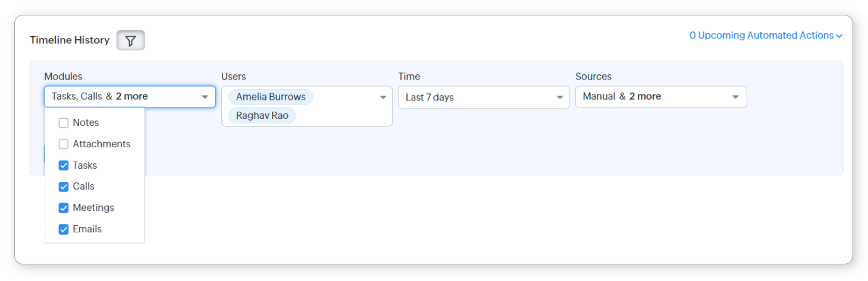Expand the Time dropdown arrow
This screenshot has width=868, height=281.
560,97
